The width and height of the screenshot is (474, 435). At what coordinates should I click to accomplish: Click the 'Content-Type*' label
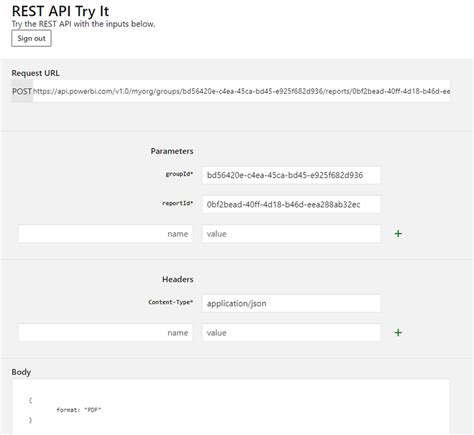pyautogui.click(x=171, y=302)
